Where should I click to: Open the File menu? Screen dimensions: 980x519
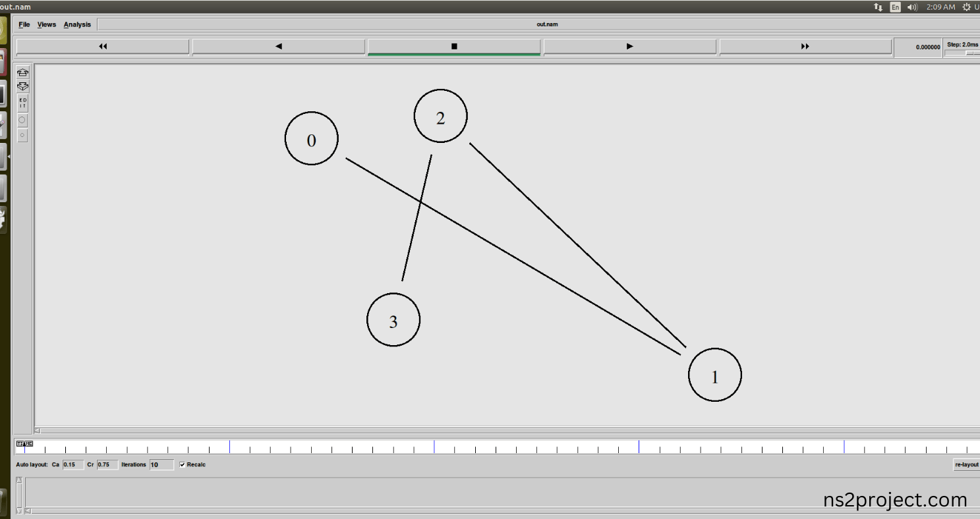pyautogui.click(x=24, y=24)
